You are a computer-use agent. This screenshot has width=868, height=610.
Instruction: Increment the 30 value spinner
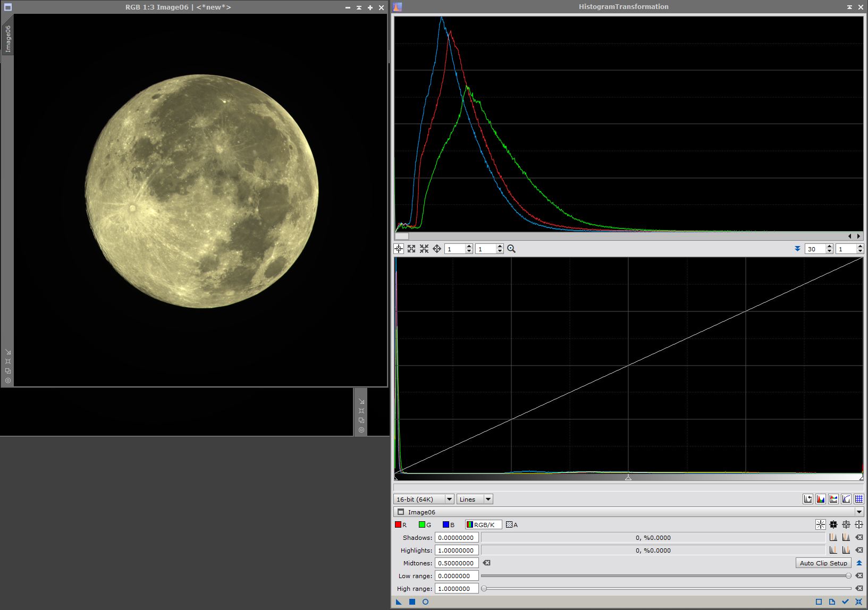click(830, 247)
